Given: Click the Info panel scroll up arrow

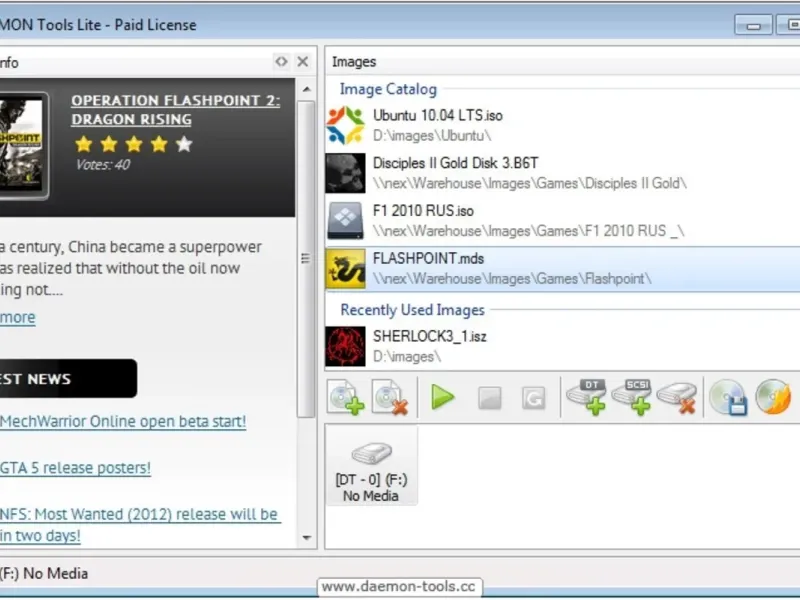Looking at the screenshot, I should tap(307, 89).
